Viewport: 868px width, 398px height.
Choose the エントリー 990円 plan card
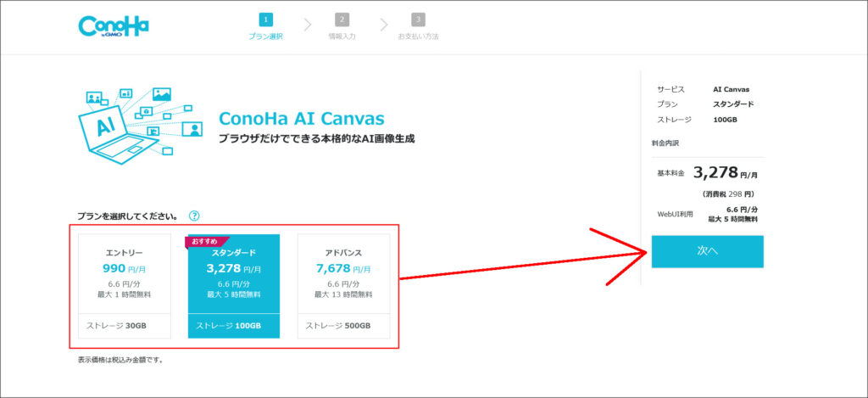tap(125, 286)
